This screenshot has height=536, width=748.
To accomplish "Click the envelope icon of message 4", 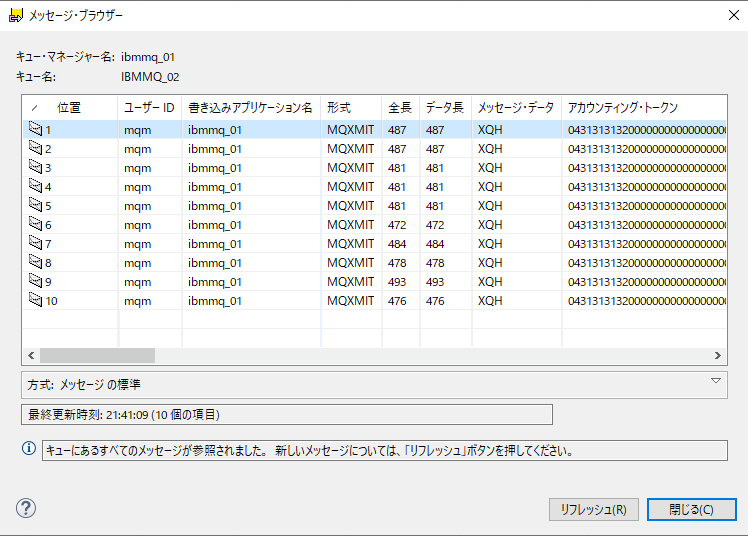I will click(35, 186).
